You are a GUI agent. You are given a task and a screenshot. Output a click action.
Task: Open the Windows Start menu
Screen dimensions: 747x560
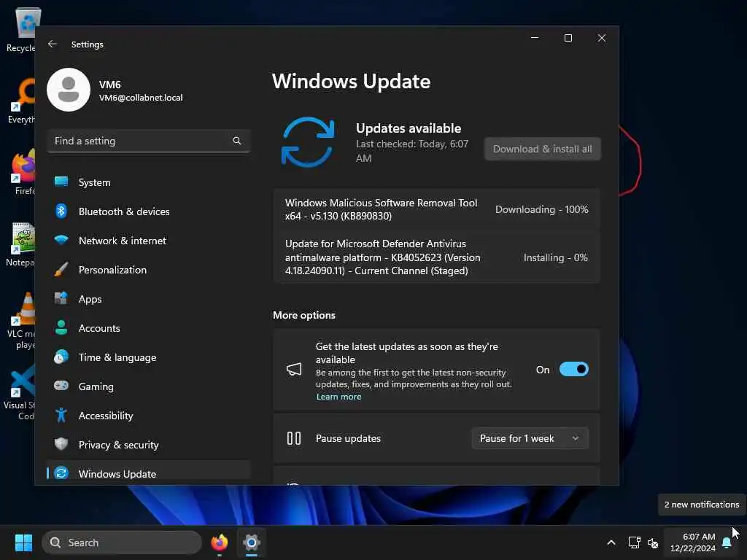(x=23, y=542)
